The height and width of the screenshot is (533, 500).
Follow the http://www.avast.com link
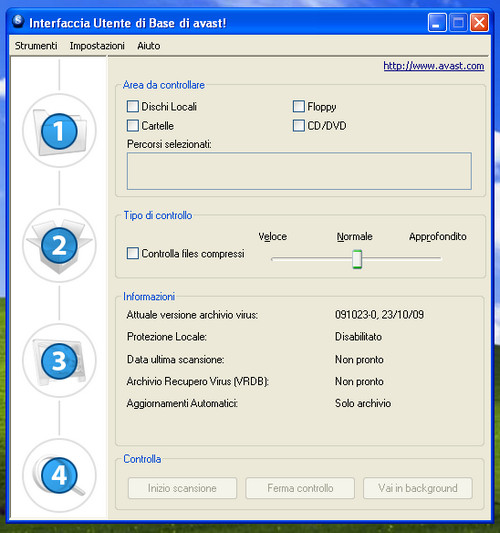(x=434, y=66)
